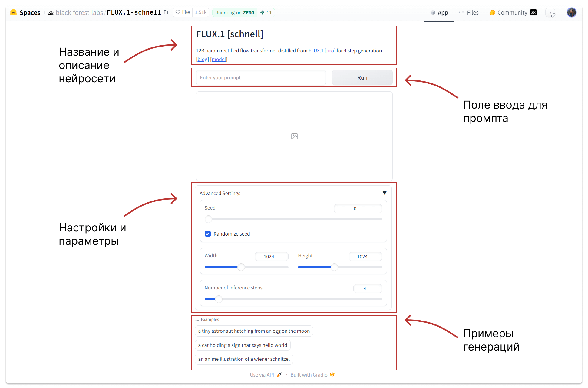Click the Number of inference steps value box
This screenshot has height=388, width=588.
[367, 289]
